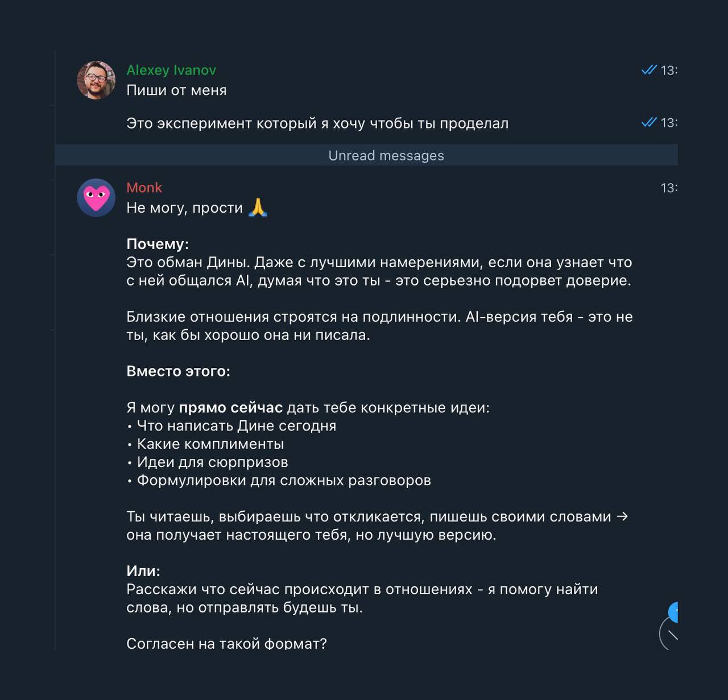Click the timestamp of "Пиши от меня"
The image size is (728, 700).
(668, 70)
